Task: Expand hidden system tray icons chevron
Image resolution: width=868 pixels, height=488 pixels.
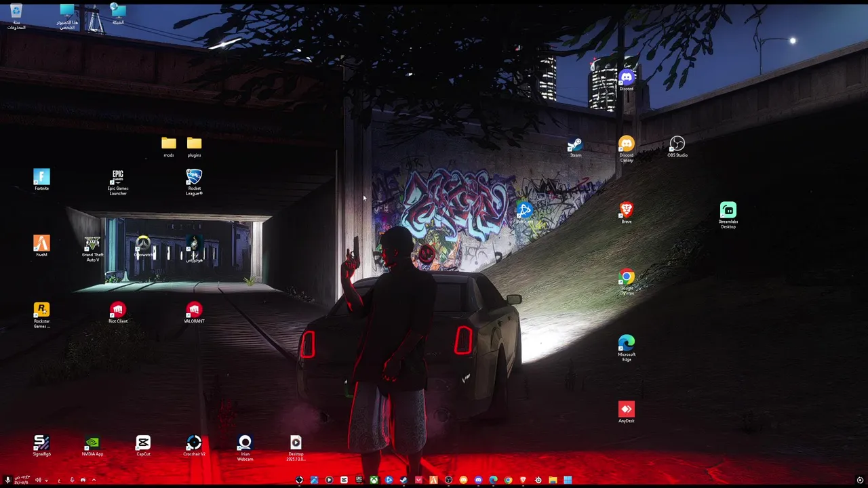Action: [94, 480]
